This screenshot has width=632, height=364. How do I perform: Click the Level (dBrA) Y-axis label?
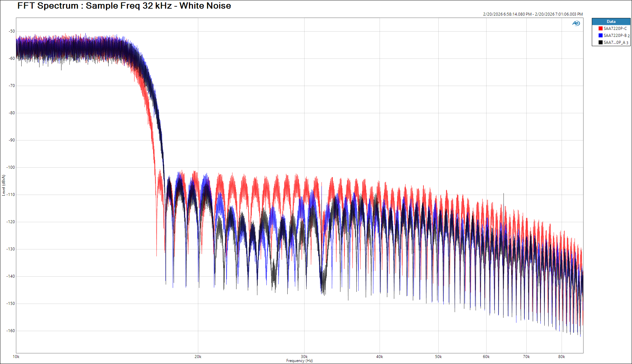(4, 185)
